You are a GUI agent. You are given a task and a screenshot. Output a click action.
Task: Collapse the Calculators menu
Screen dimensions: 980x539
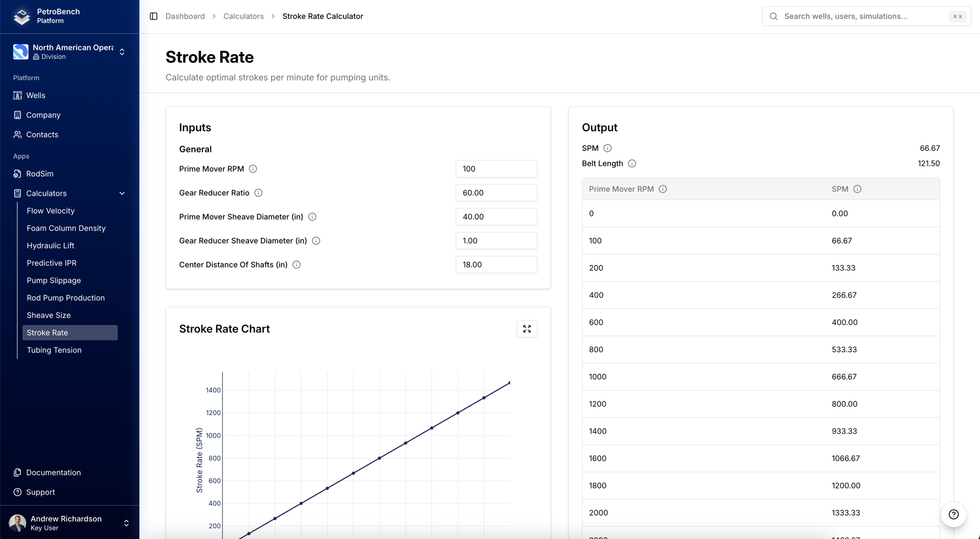[x=122, y=193]
